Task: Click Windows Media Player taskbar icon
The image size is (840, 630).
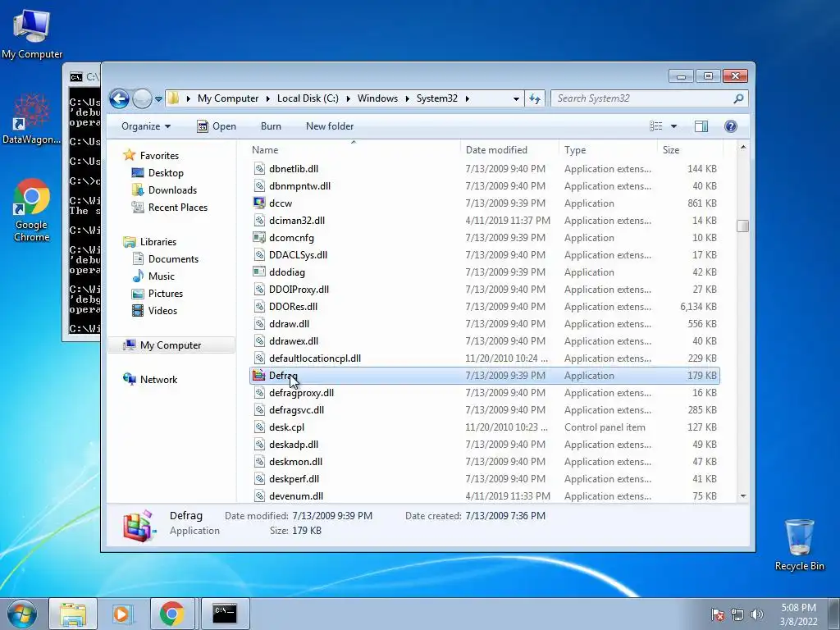Action: point(122,614)
